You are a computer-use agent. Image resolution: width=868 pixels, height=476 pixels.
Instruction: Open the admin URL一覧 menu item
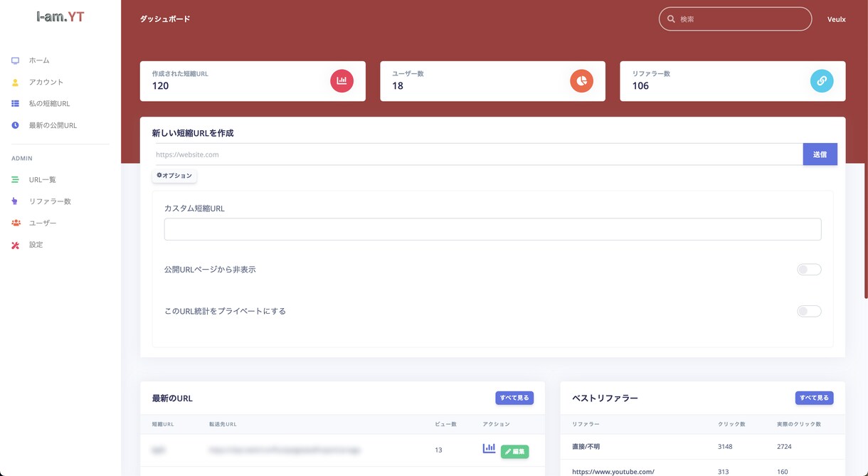(42, 180)
